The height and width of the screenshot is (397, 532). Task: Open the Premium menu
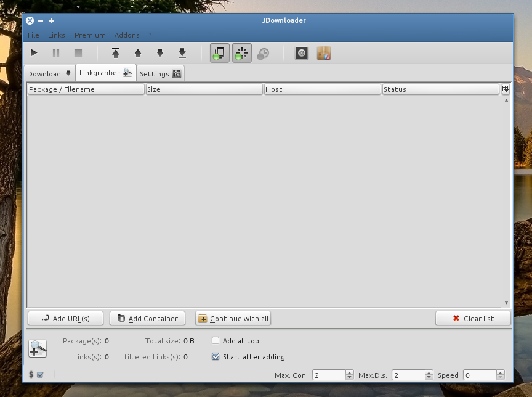coord(90,35)
